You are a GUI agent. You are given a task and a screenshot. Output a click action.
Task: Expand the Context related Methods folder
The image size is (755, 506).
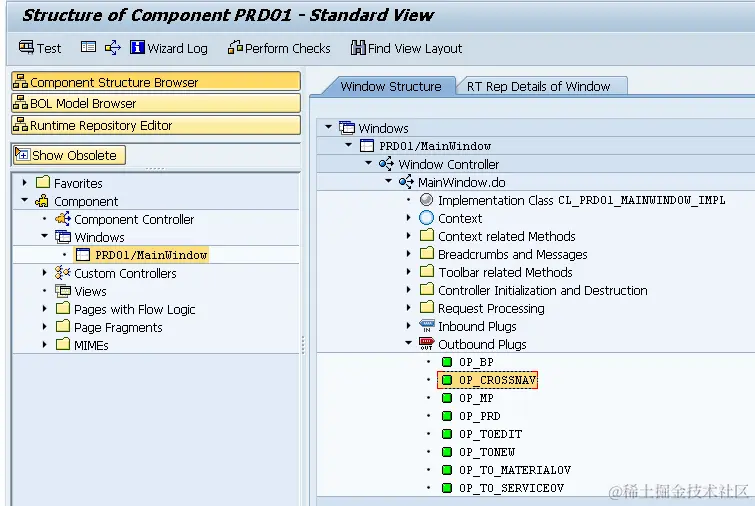409,236
